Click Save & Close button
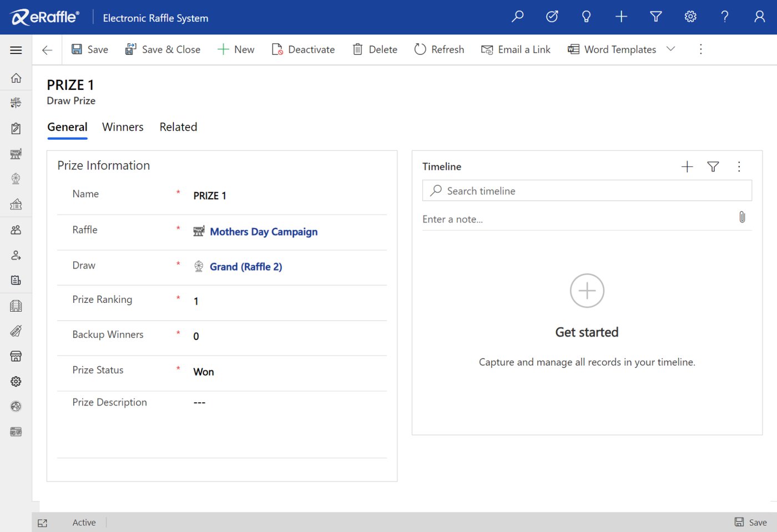Screen dimensions: 777x532 pos(163,49)
